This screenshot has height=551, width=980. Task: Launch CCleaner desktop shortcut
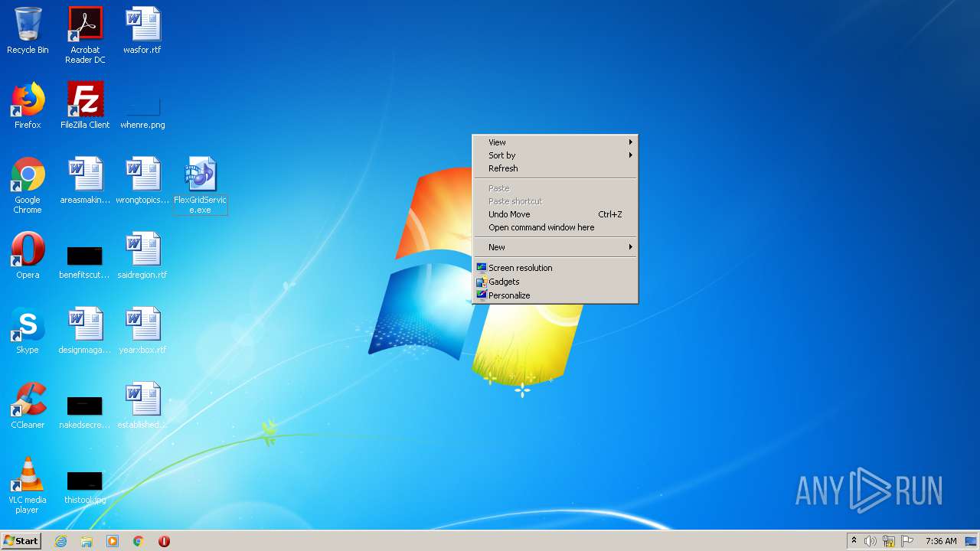pos(28,406)
